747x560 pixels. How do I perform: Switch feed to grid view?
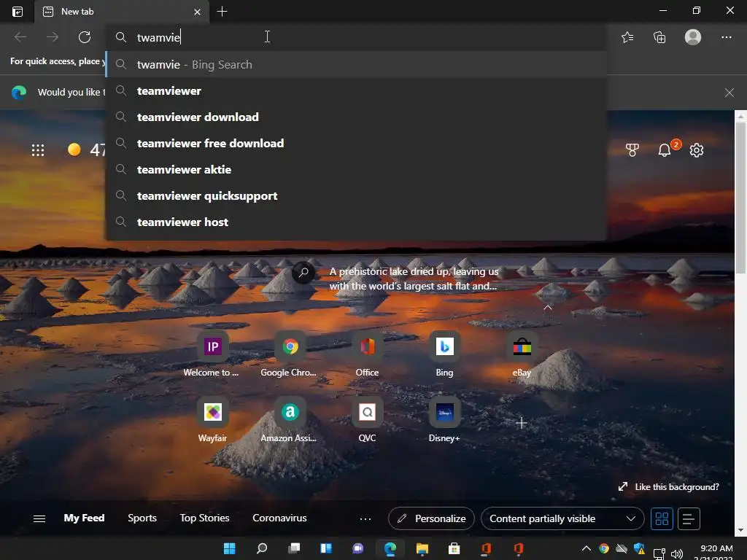(662, 518)
